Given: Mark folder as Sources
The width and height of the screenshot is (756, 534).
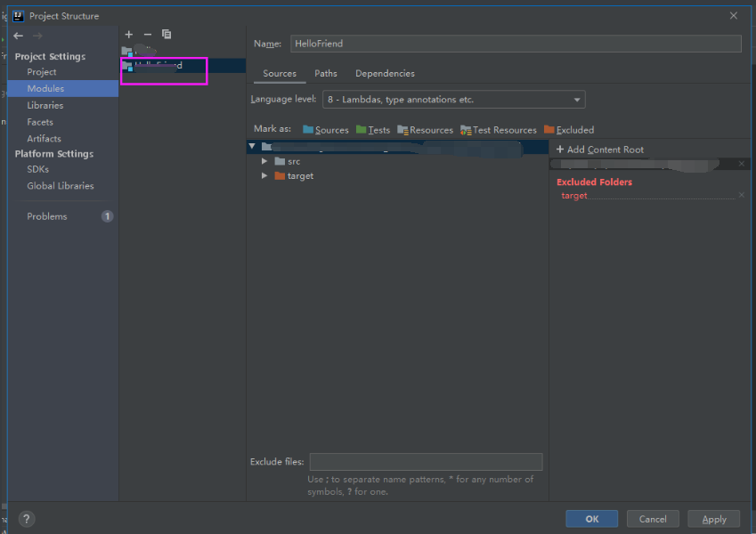Looking at the screenshot, I should [x=325, y=130].
